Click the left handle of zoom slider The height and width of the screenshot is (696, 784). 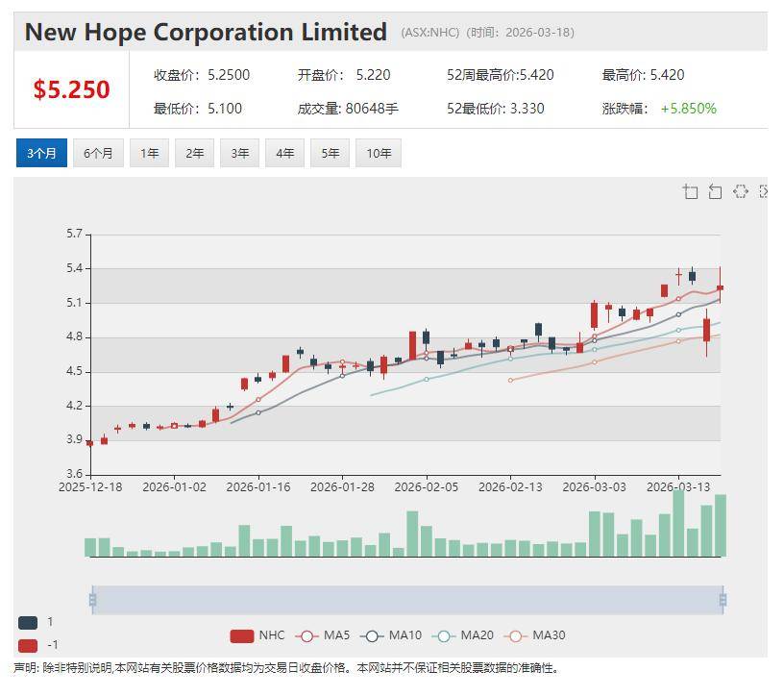tap(92, 600)
